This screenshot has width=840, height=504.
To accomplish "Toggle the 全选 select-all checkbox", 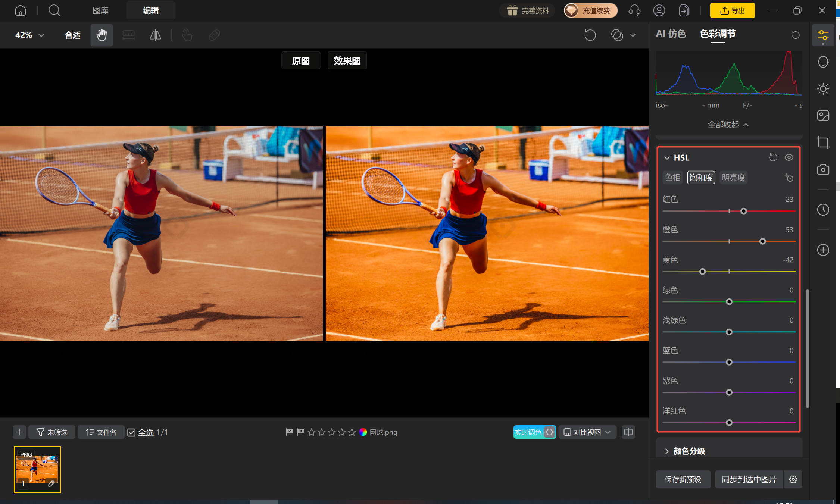I will pos(131,432).
